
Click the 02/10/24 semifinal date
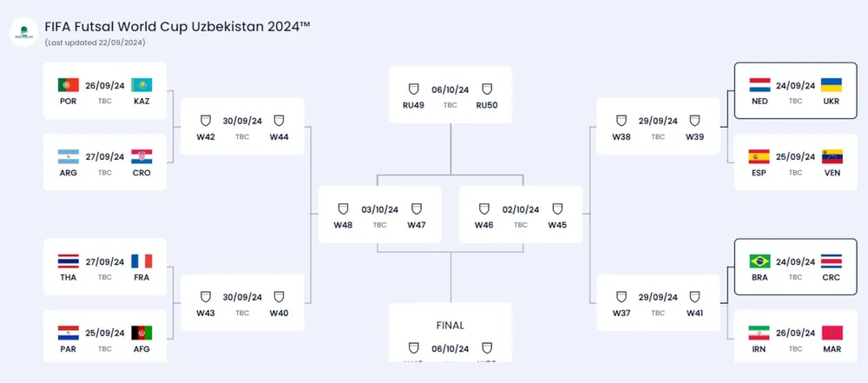pos(520,209)
